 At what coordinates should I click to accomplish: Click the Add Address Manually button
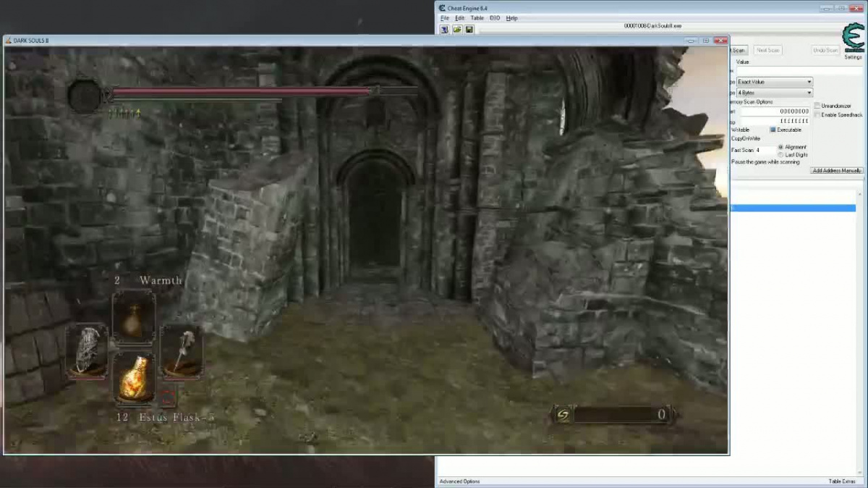pyautogui.click(x=836, y=171)
